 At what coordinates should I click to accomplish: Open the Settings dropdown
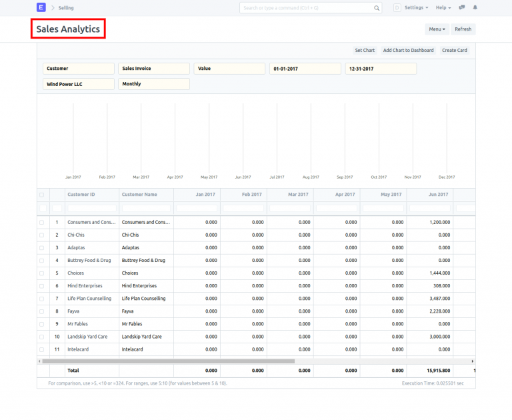[416, 8]
